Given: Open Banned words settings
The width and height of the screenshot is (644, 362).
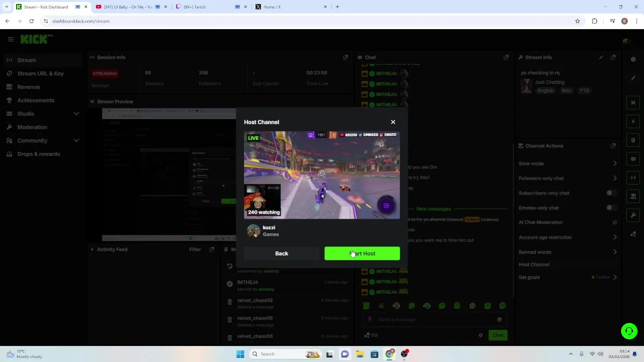Looking at the screenshot, I should click(568, 252).
